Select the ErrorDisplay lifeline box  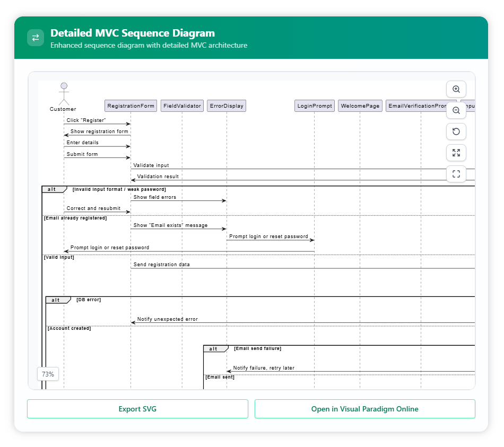(227, 106)
